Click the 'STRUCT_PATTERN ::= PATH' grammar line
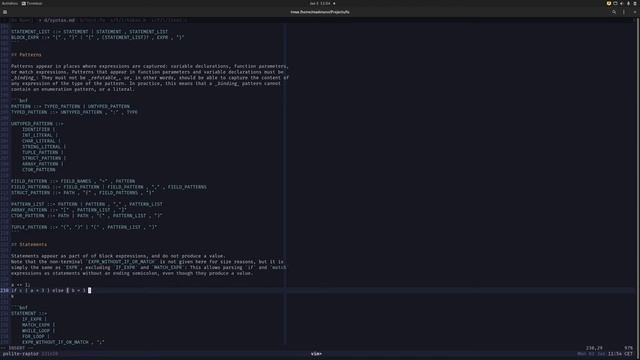The image size is (640, 360). click(82, 193)
